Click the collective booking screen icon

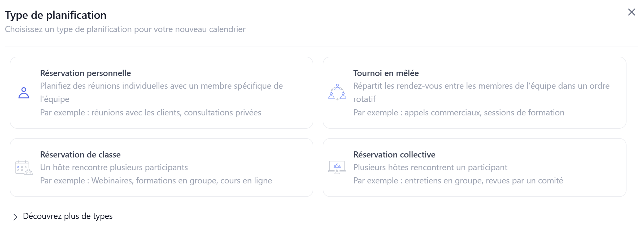(x=337, y=167)
